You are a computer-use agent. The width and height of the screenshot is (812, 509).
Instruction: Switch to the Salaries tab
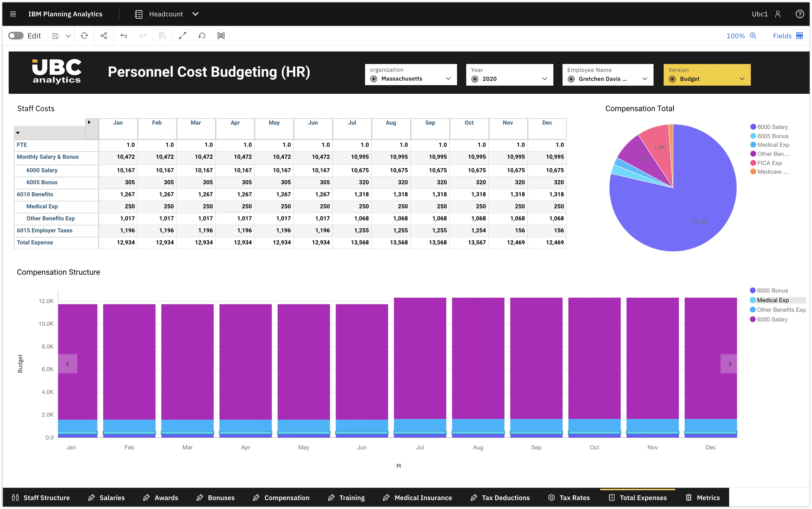tap(106, 497)
